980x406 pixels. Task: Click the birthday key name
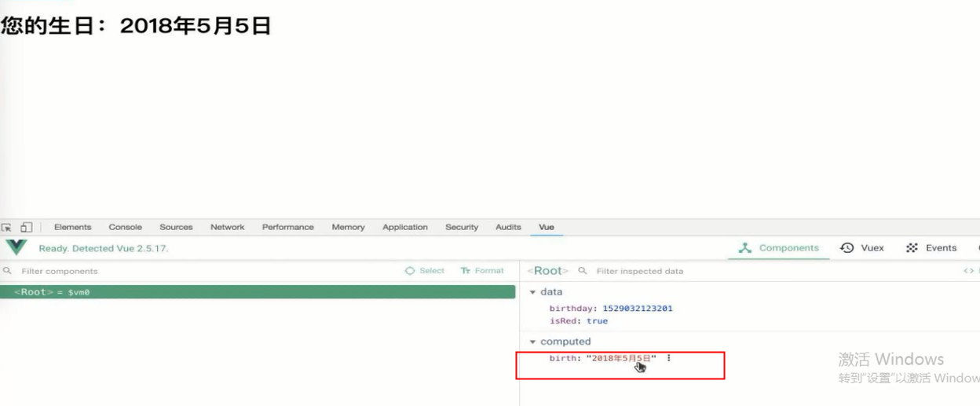click(572, 309)
